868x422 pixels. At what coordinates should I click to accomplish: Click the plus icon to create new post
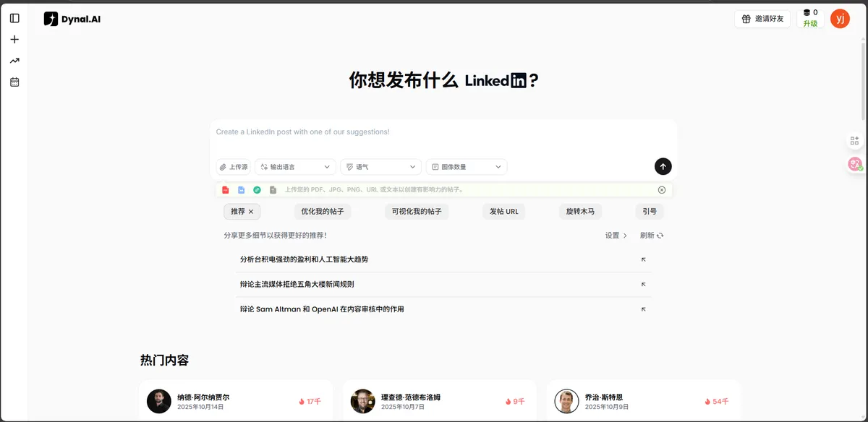point(14,39)
